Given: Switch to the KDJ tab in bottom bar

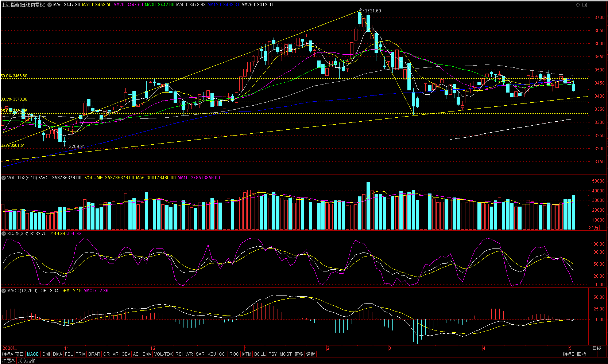Looking at the screenshot, I should point(212,354).
